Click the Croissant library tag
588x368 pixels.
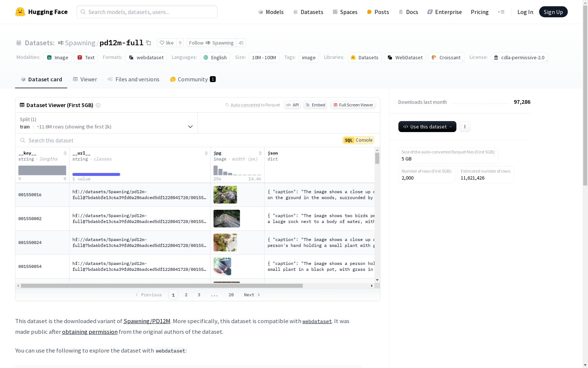[446, 57]
